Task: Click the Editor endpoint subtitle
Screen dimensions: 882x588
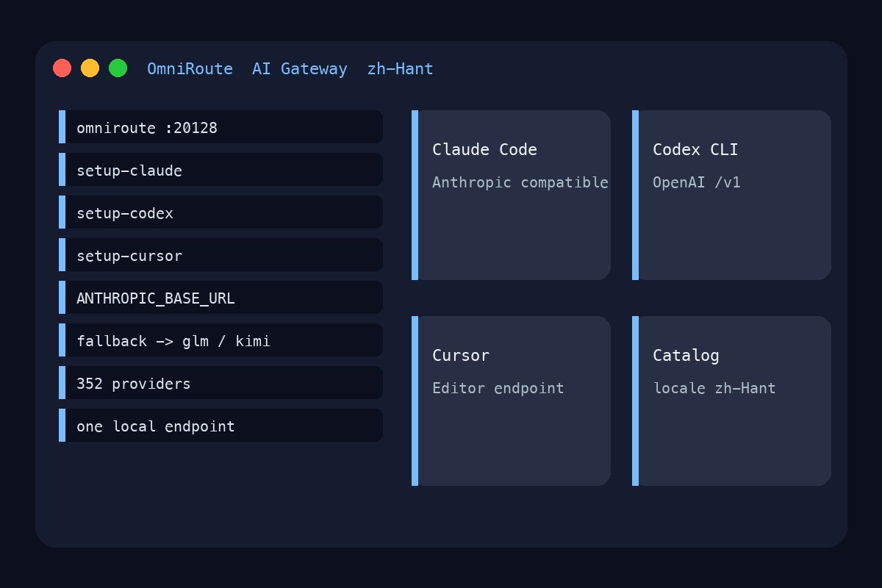Action: click(498, 388)
